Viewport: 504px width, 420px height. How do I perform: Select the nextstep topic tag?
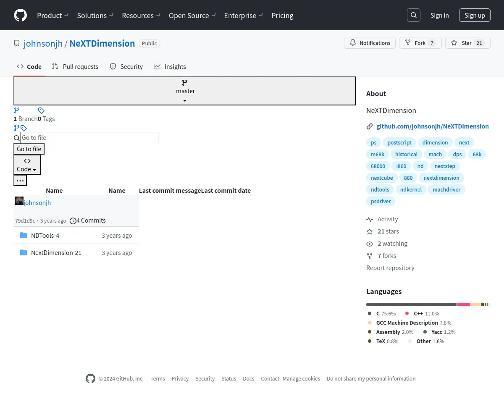tap(445, 166)
